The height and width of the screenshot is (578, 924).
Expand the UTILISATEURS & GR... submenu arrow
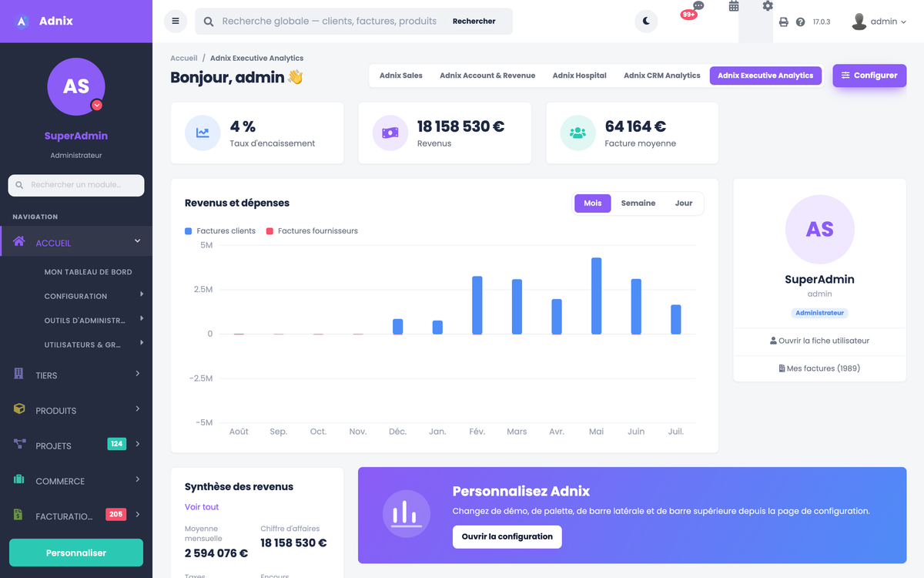(x=142, y=342)
